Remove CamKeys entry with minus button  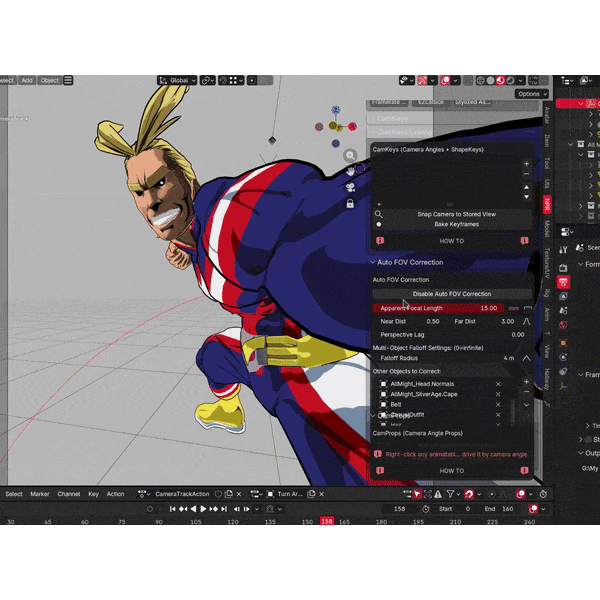[x=527, y=174]
